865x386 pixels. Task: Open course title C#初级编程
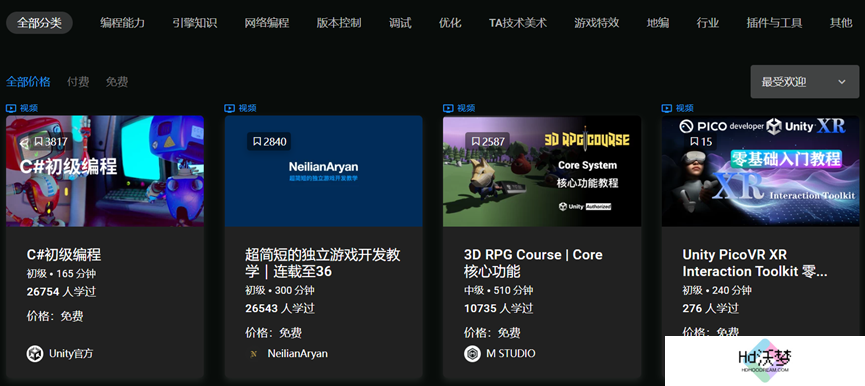pyautogui.click(x=64, y=255)
